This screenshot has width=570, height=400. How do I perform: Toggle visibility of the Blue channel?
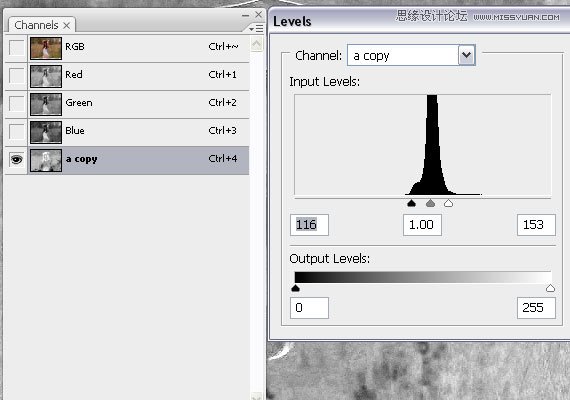click(x=16, y=132)
